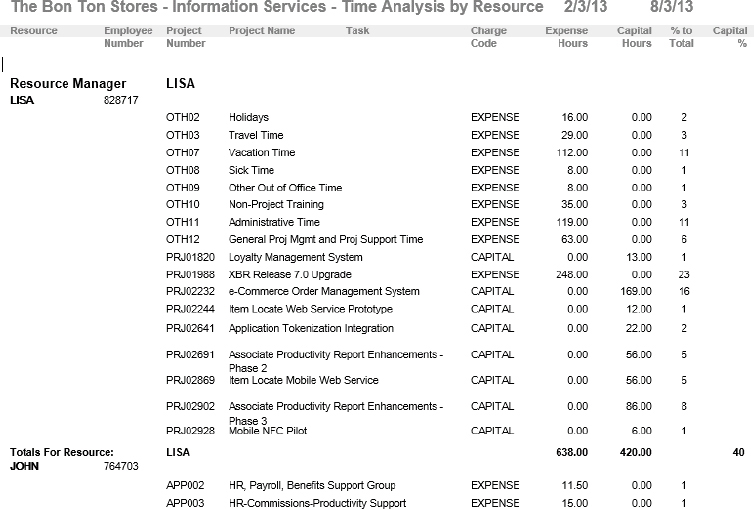Select project number PRJ01820
Viewport: 754px width, 509px height.
click(190, 257)
